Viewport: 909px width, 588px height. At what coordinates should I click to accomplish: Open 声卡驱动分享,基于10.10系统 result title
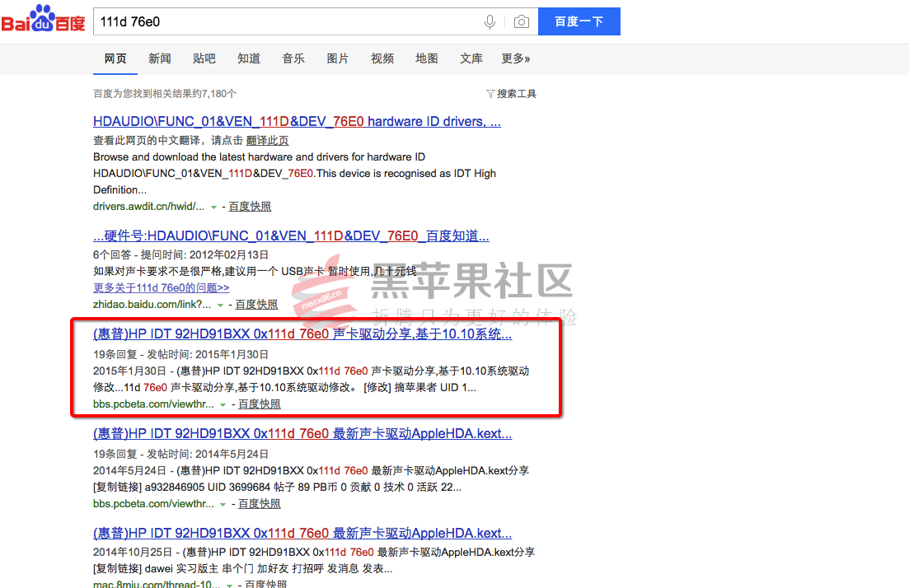tap(302, 334)
